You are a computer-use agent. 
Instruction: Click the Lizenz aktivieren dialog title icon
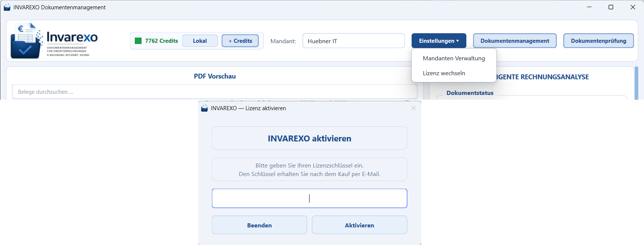pos(204,108)
